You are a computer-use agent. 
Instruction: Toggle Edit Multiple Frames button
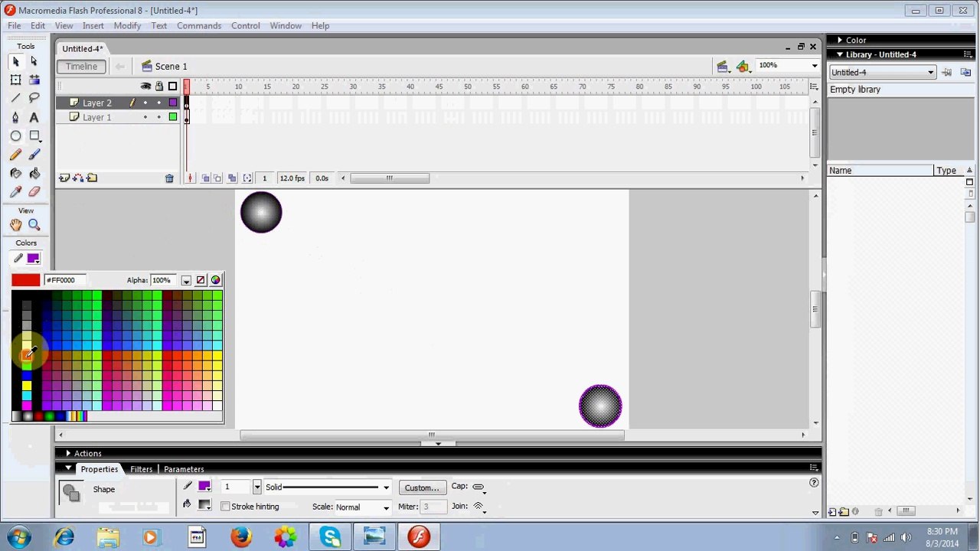pyautogui.click(x=232, y=178)
